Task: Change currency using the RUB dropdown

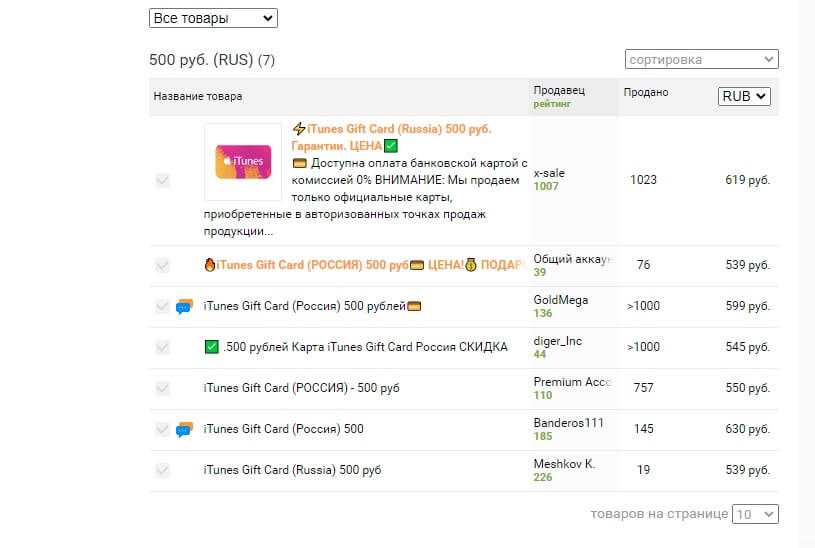Action: point(744,96)
